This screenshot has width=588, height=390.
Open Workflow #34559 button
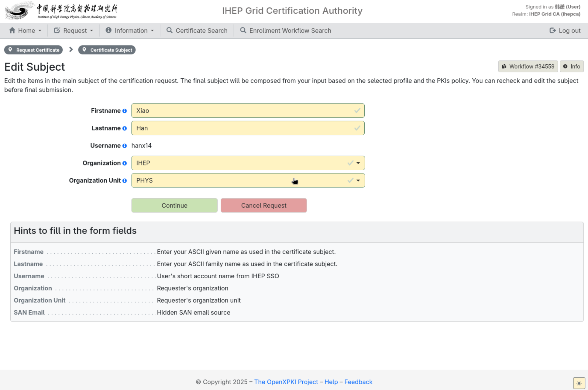coord(528,66)
